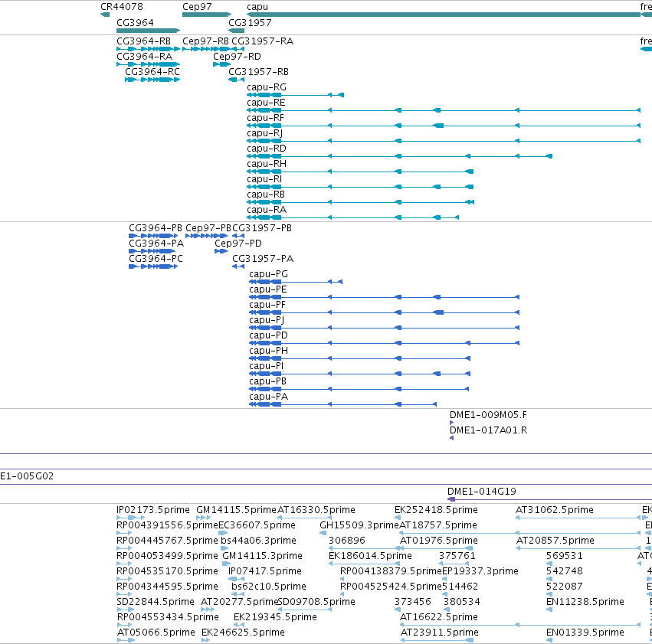This screenshot has width=652, height=644.
Task: Click the capu-RH transcript label
Action: pyautogui.click(x=267, y=164)
